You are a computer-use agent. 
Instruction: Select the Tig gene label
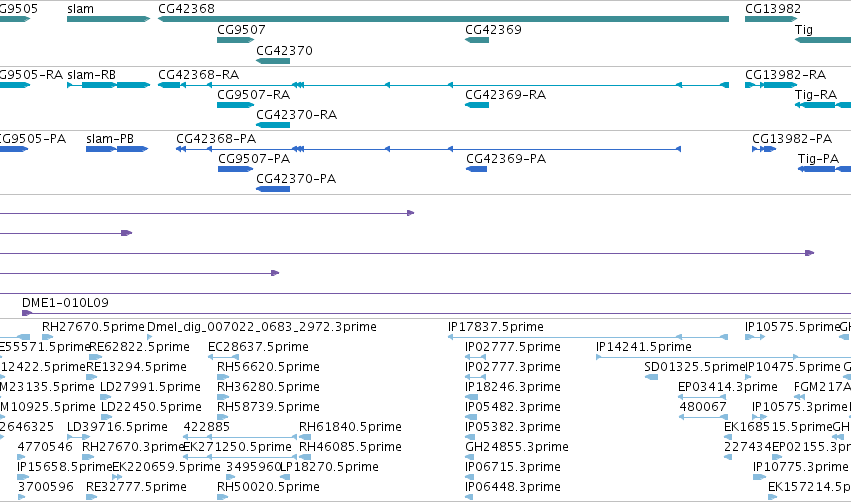tap(804, 30)
